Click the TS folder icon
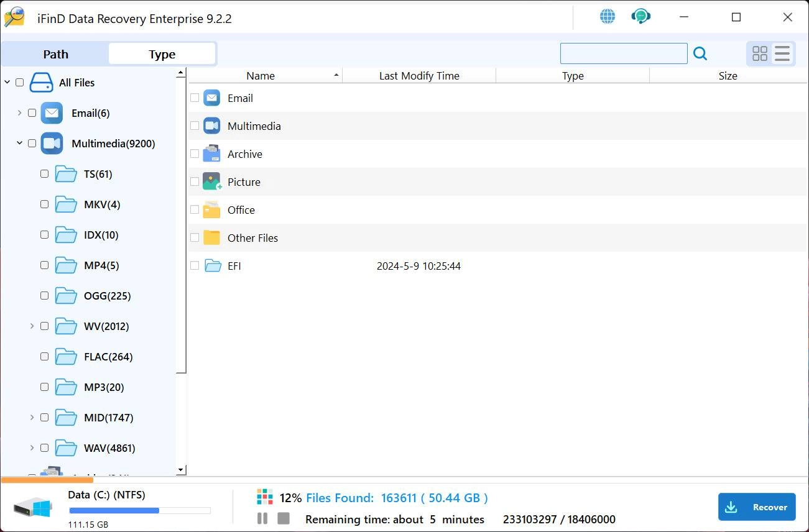The width and height of the screenshot is (809, 532). [65, 174]
